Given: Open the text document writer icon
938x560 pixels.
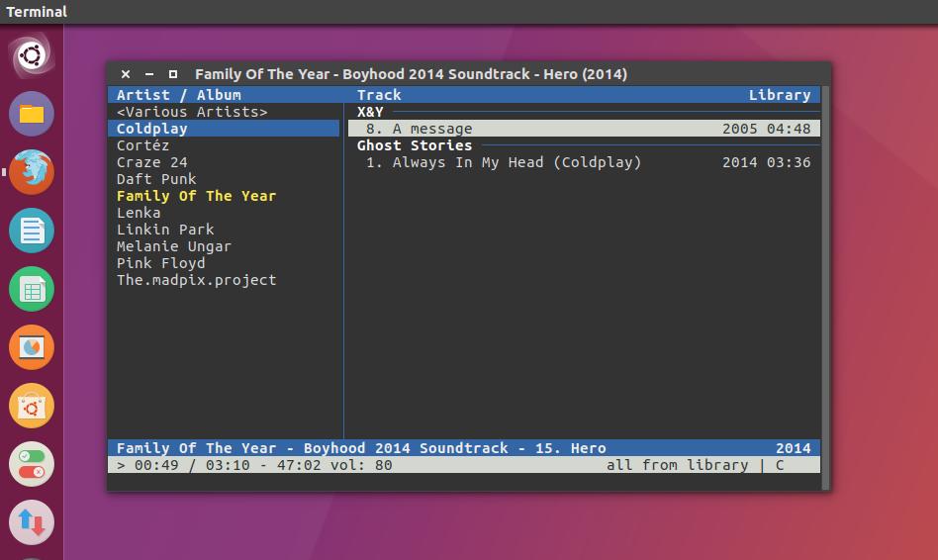Looking at the screenshot, I should tap(32, 232).
